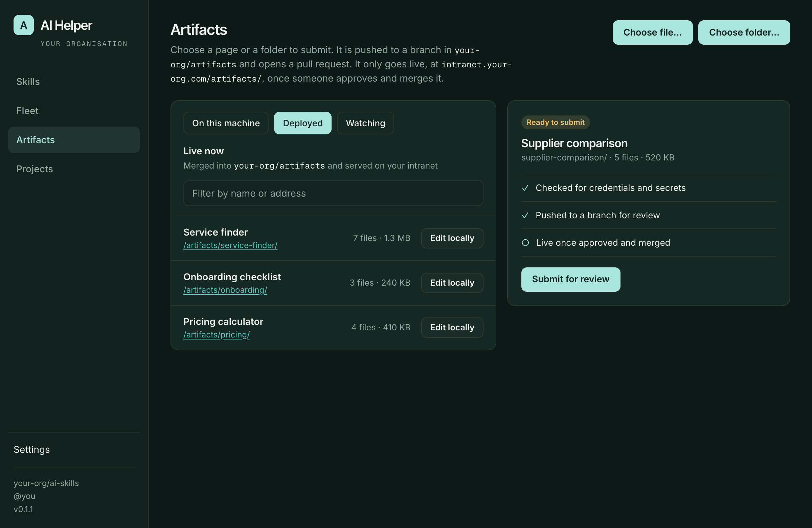Go to the Fleet page
The image size is (812, 528).
[74, 111]
